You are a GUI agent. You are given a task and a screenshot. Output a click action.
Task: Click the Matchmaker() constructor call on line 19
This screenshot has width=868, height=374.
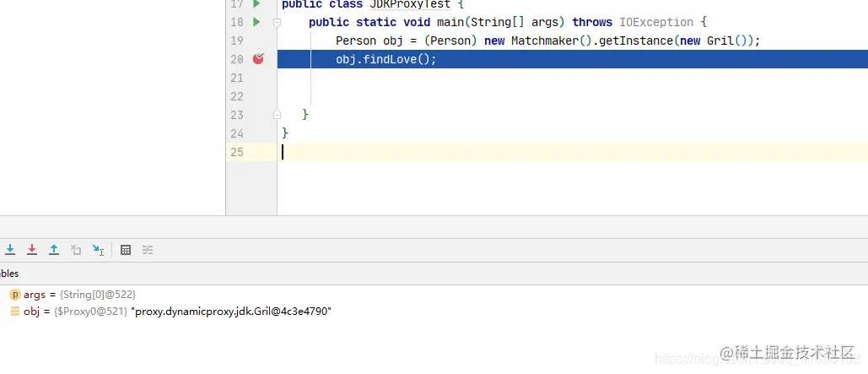(x=552, y=41)
